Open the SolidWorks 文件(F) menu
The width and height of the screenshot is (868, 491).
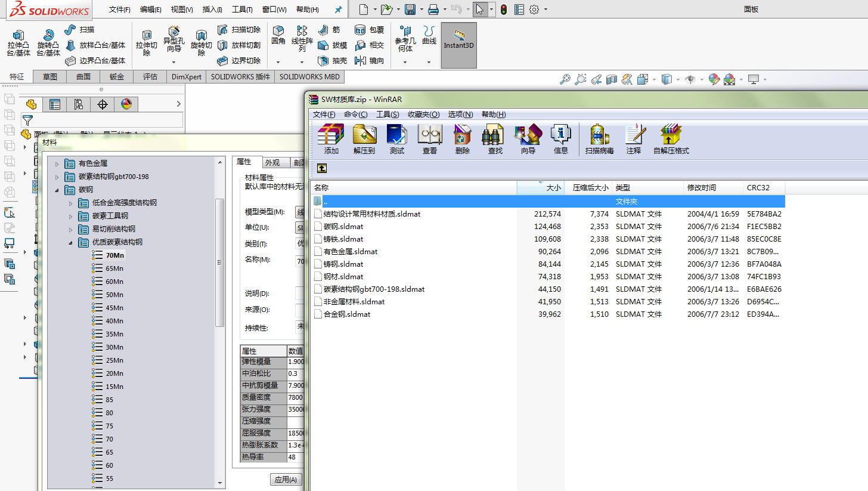click(120, 10)
